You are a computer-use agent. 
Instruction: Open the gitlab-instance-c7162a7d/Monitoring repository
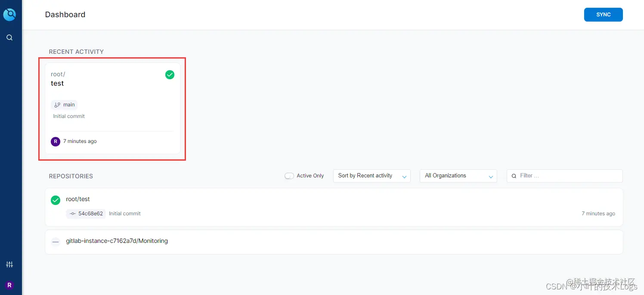(334, 242)
